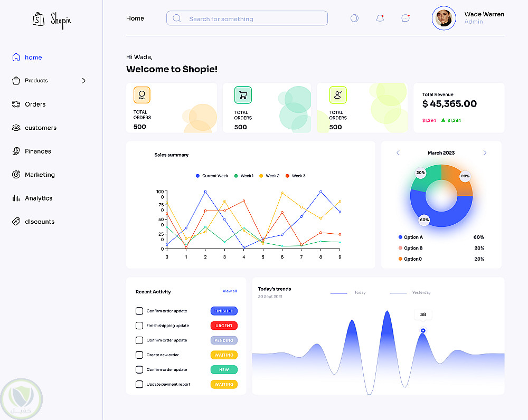Click the Today legend line in trends
Viewport: 528px width, 420px height.
pyautogui.click(x=339, y=293)
